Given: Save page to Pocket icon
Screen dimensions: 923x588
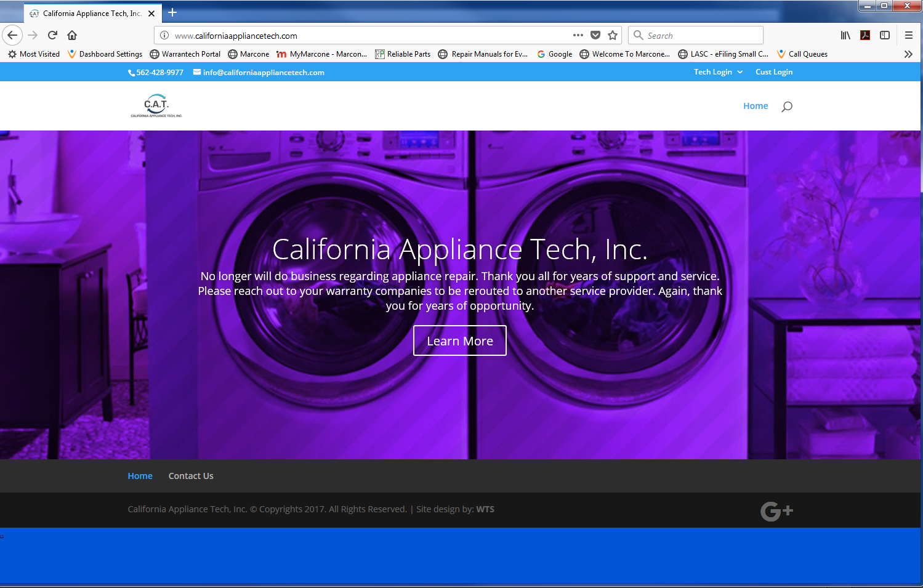Looking at the screenshot, I should (595, 35).
